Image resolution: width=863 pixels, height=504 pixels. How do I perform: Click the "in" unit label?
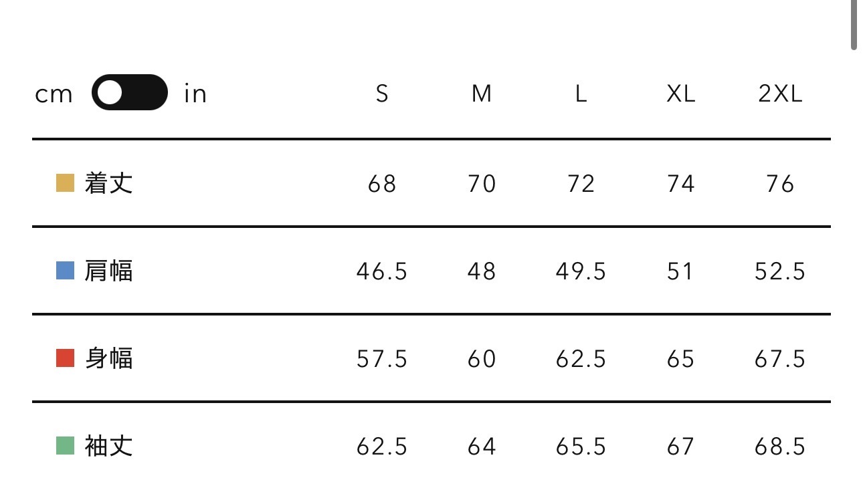tap(195, 94)
